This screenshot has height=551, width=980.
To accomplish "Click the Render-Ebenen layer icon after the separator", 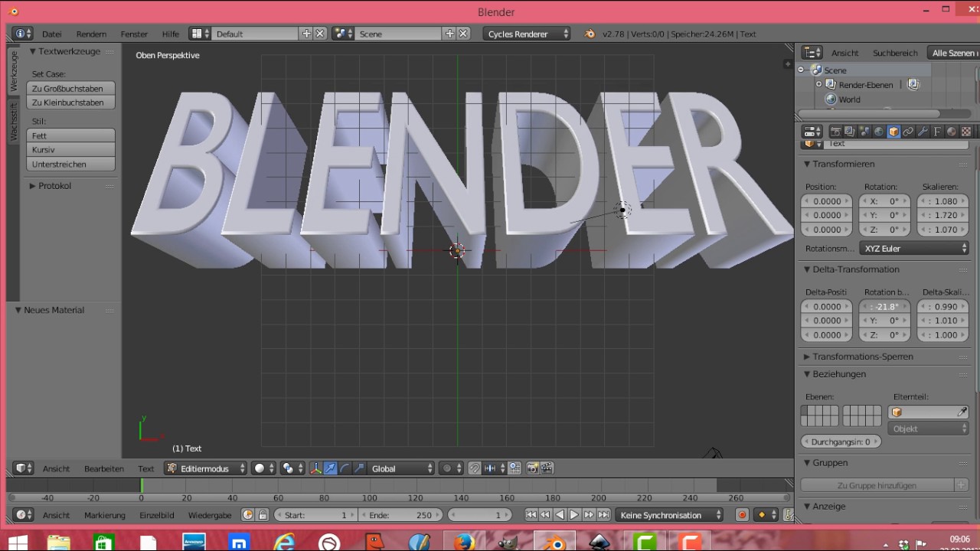I will pyautogui.click(x=913, y=85).
